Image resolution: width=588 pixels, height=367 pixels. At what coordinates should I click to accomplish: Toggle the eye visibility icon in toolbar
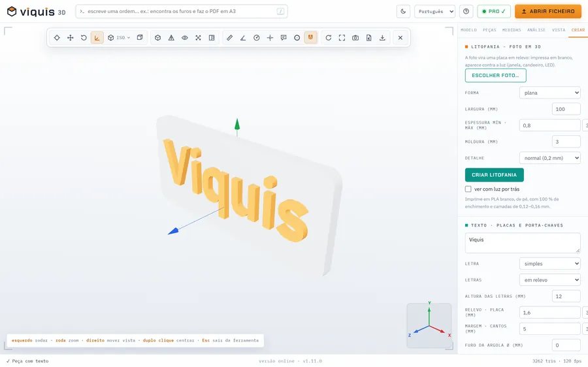click(x=185, y=37)
